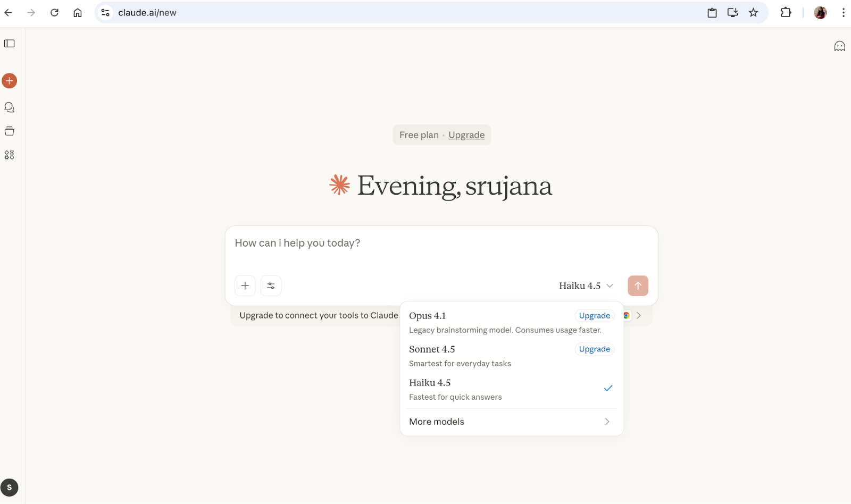Click Upgrade link beside Free plan

[x=466, y=135]
